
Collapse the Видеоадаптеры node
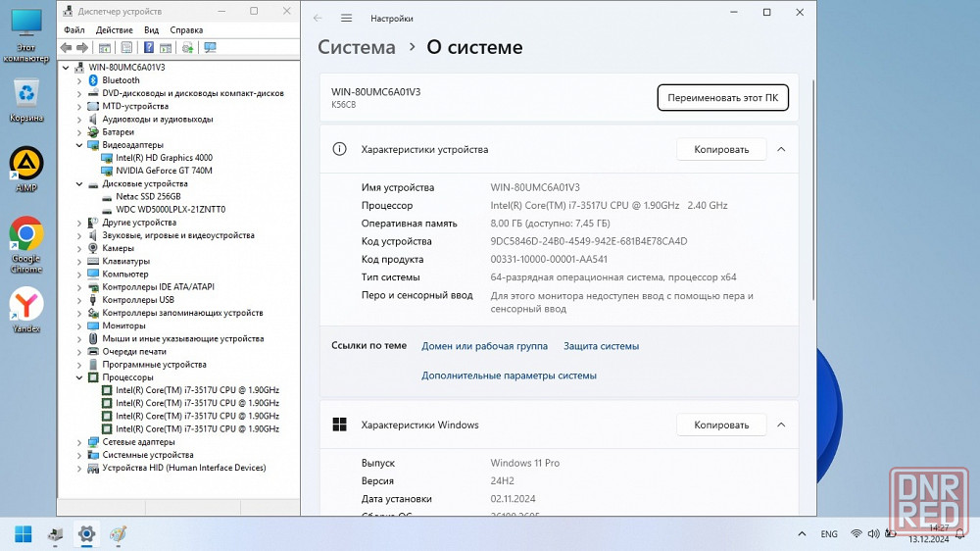point(79,145)
